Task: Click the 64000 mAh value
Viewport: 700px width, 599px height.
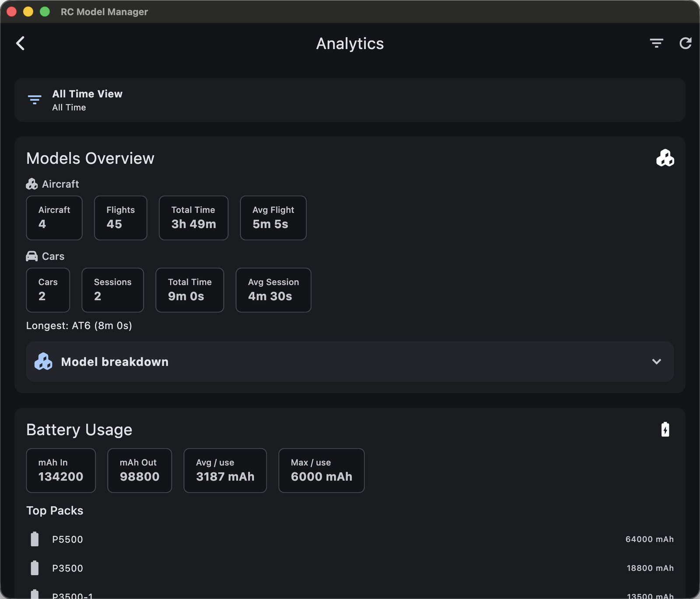Action: point(649,539)
